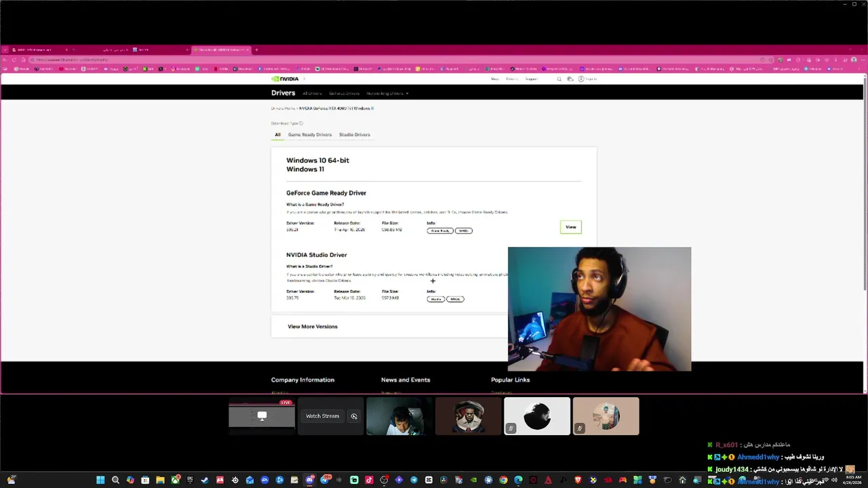868x488 pixels.
Task: Open Telegram from the taskbar
Action: pos(414,480)
